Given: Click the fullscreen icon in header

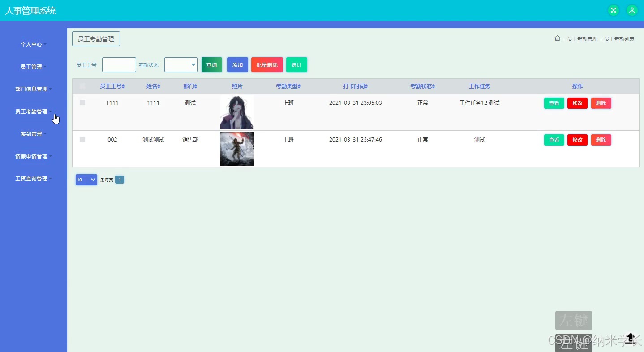Looking at the screenshot, I should pyautogui.click(x=613, y=10).
